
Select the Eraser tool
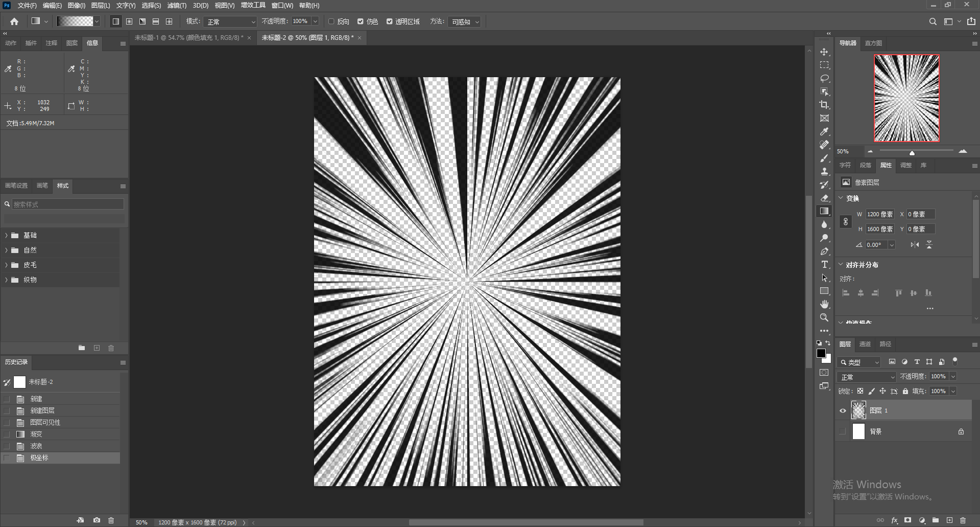(824, 198)
